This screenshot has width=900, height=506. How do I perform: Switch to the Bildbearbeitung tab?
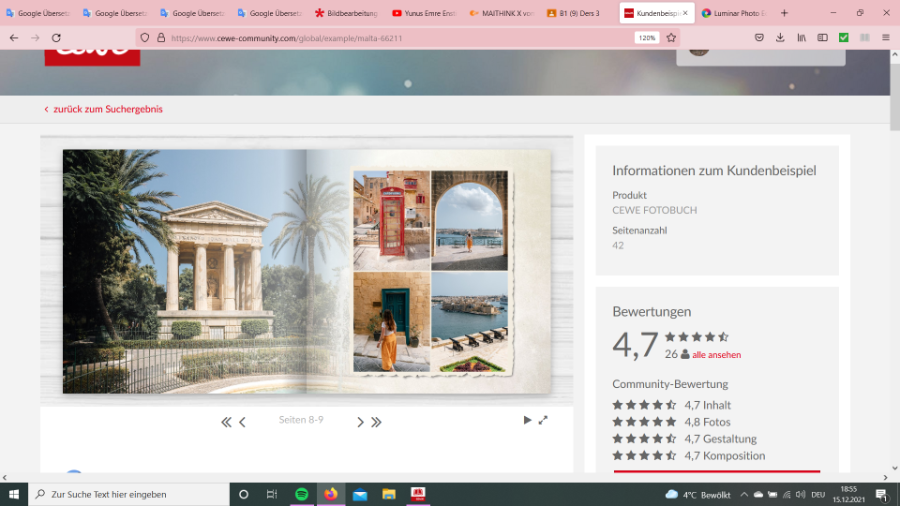coord(346,13)
